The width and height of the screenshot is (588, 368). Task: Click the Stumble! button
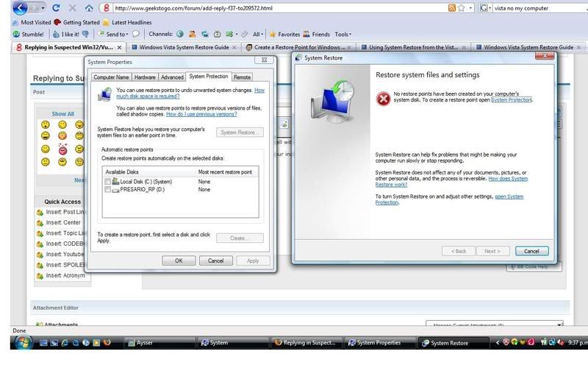29,34
